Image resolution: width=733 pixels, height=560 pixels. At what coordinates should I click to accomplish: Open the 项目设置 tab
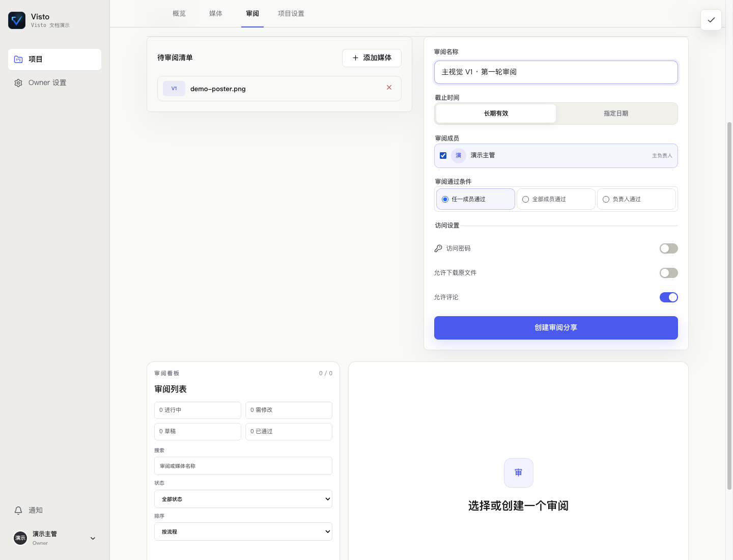tap(291, 14)
